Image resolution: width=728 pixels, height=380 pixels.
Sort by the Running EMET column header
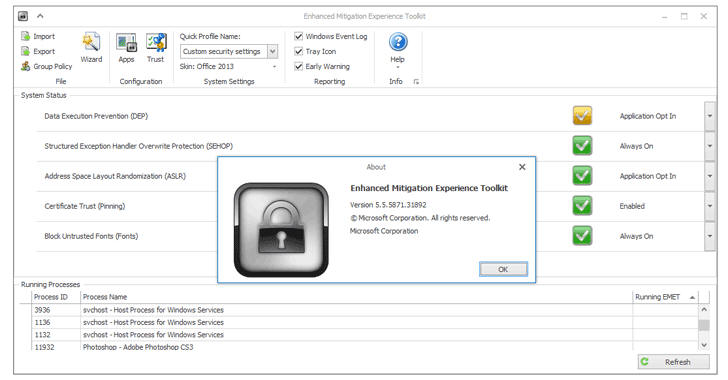click(665, 297)
